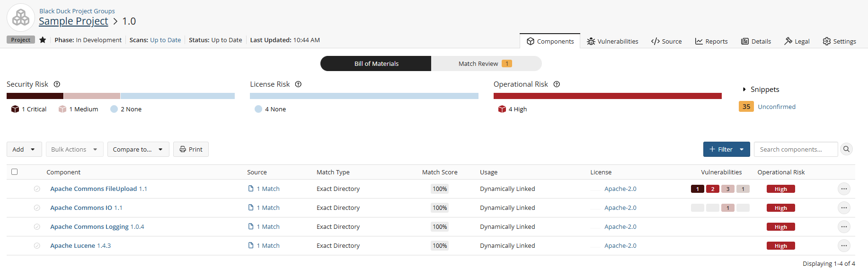Click the Match Score column header
Screen dimensions: 868x271
[x=440, y=172]
